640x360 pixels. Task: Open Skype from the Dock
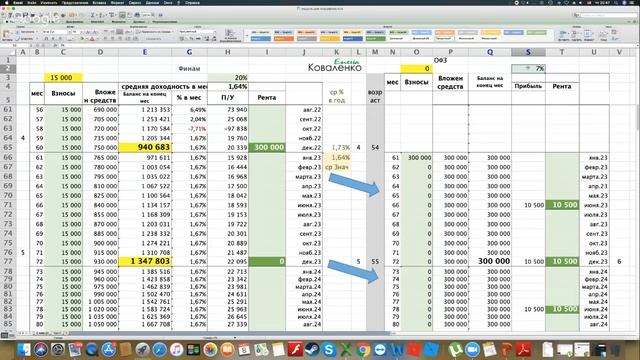[329, 350]
